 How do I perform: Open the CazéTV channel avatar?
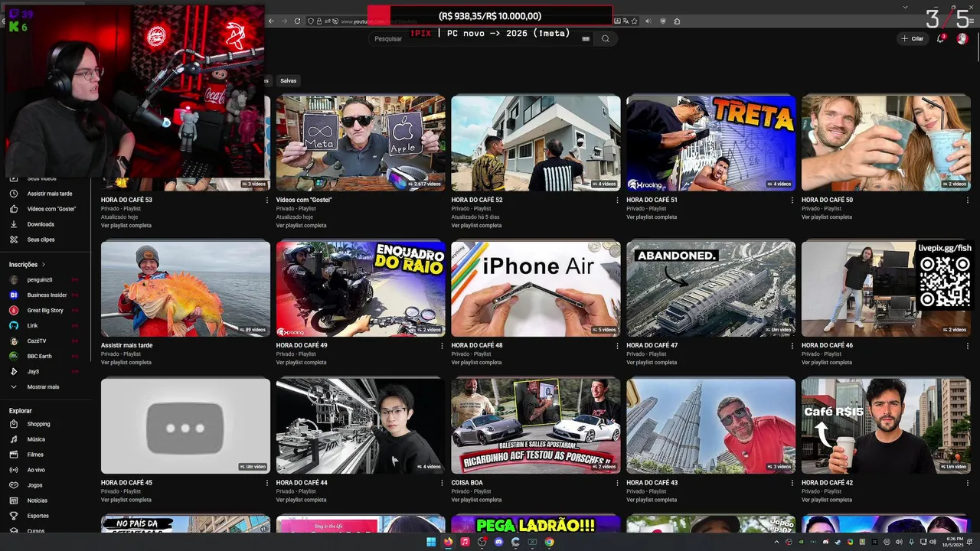(13, 341)
